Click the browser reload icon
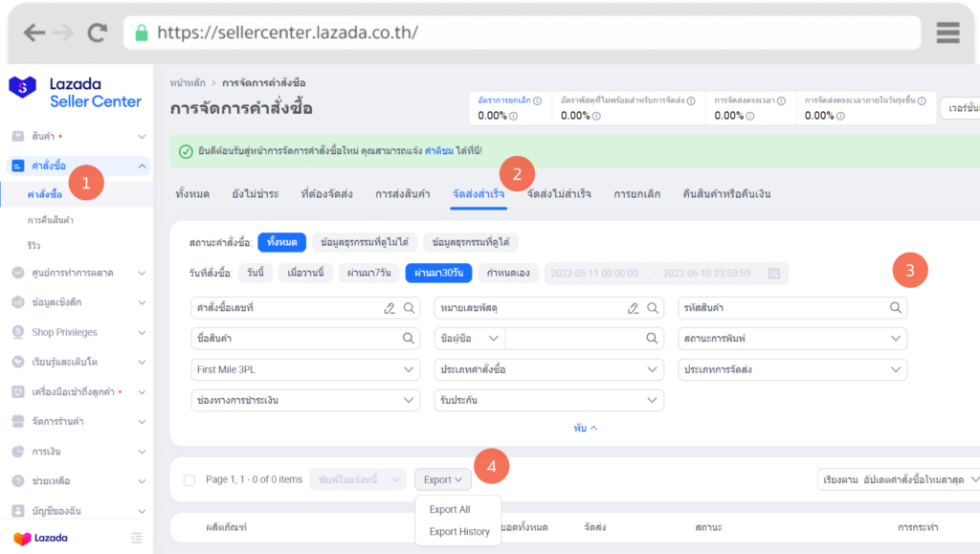 (x=97, y=33)
